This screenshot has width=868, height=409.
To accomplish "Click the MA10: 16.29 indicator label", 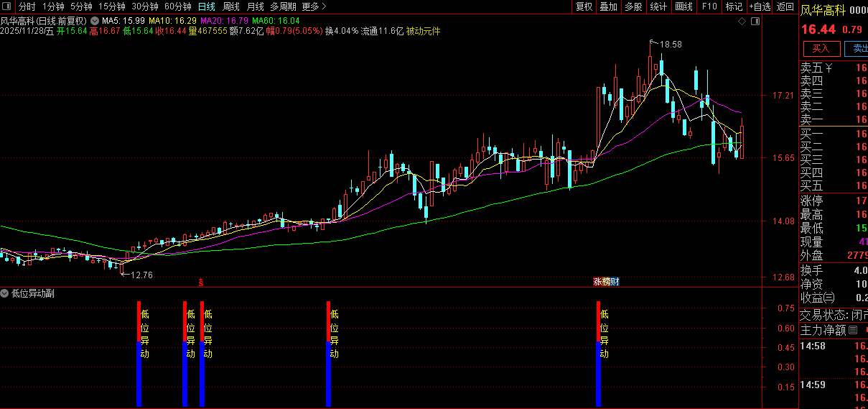I will (x=172, y=22).
